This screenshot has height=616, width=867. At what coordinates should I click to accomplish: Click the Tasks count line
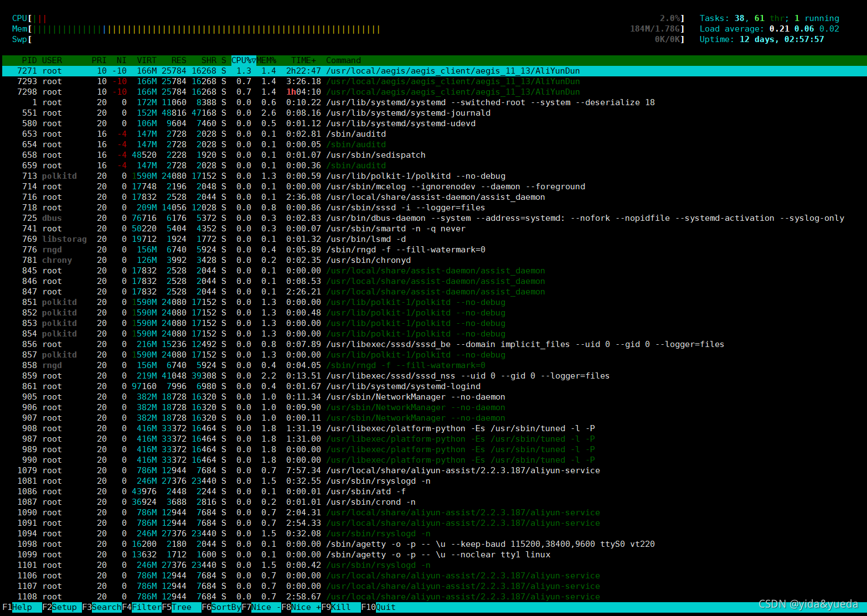coord(770,18)
